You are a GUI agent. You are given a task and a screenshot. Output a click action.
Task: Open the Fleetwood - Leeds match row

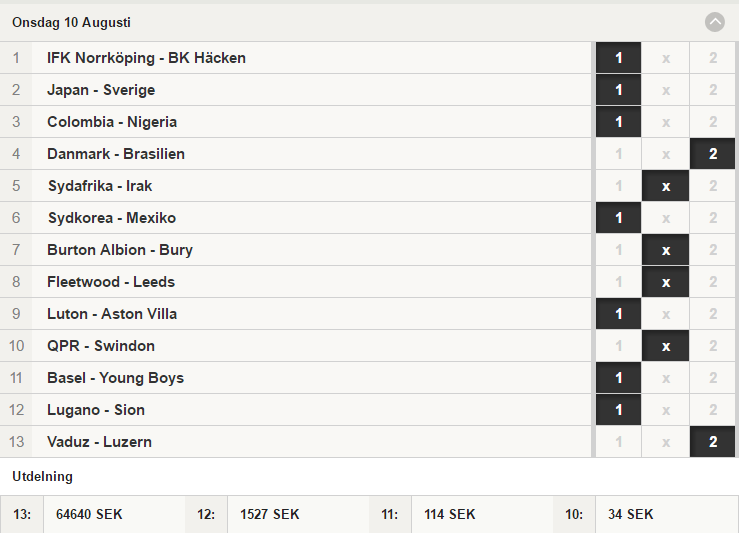(296, 282)
